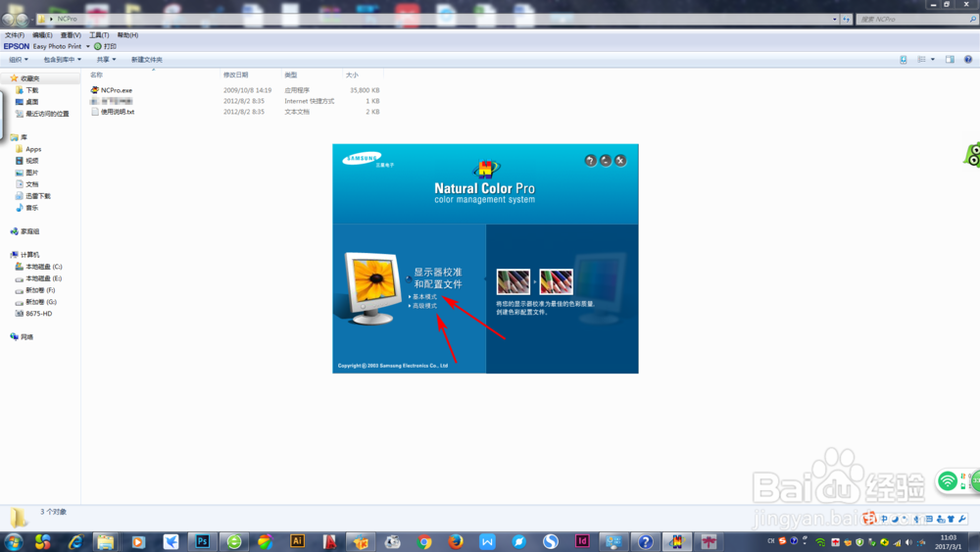Select 网络 in navigation pane
The height and width of the screenshot is (552, 980).
click(26, 337)
